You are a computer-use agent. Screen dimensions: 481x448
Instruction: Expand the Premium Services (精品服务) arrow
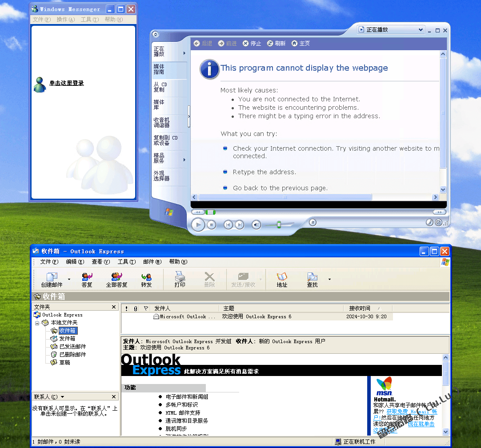pyautogui.click(x=184, y=160)
